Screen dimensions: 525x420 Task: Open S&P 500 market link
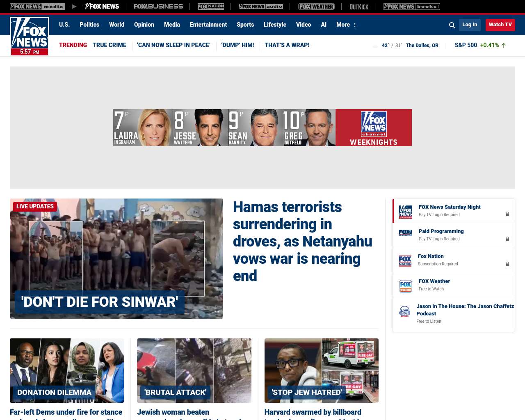pos(466,45)
